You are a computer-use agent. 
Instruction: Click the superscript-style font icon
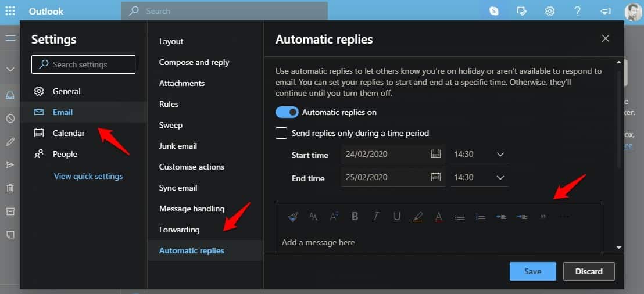click(x=334, y=216)
